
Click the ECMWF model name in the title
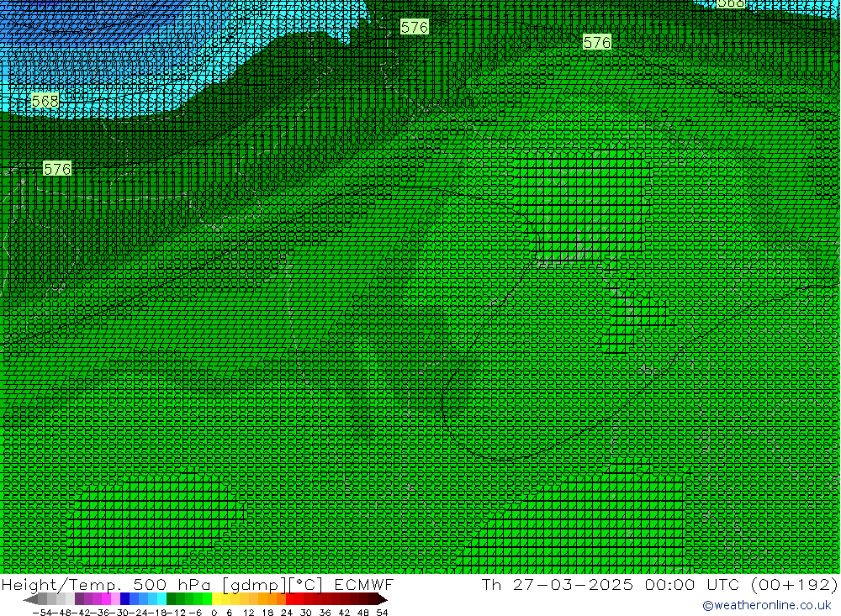(x=364, y=584)
